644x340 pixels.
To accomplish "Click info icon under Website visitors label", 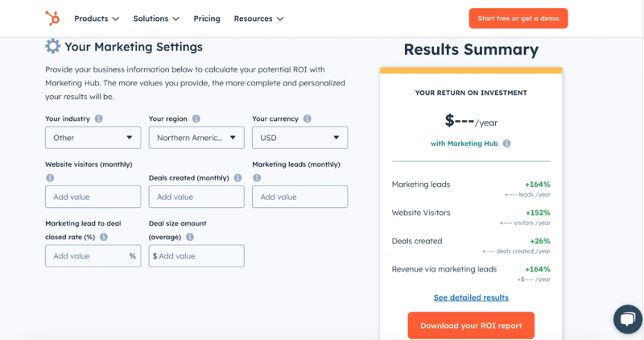I will (50, 178).
